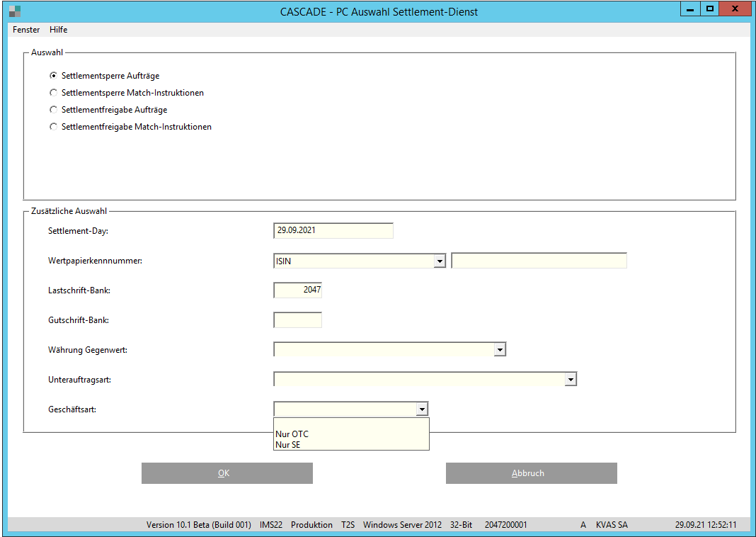Open the Unterauftragsart dropdown arrow
The width and height of the screenshot is (756, 537).
click(x=571, y=380)
